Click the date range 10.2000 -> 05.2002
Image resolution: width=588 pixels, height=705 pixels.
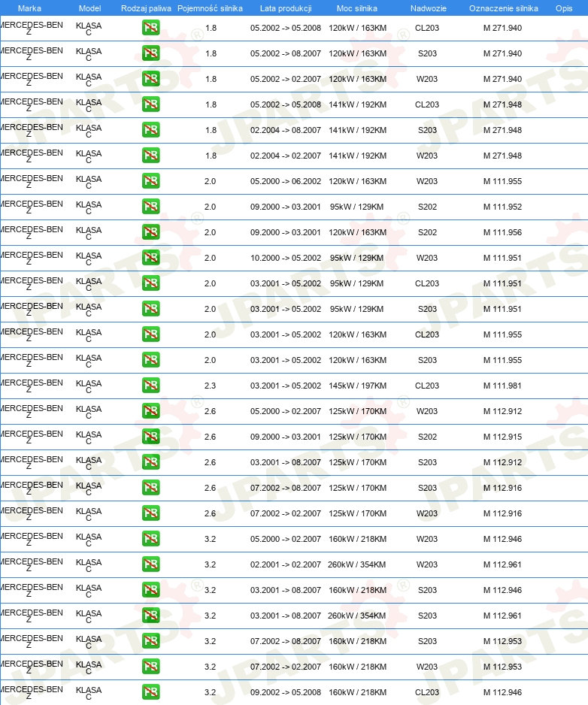[x=286, y=258]
